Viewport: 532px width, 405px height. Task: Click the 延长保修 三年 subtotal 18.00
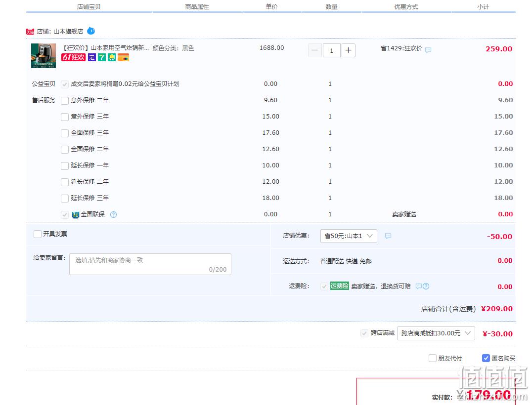pyautogui.click(x=503, y=198)
